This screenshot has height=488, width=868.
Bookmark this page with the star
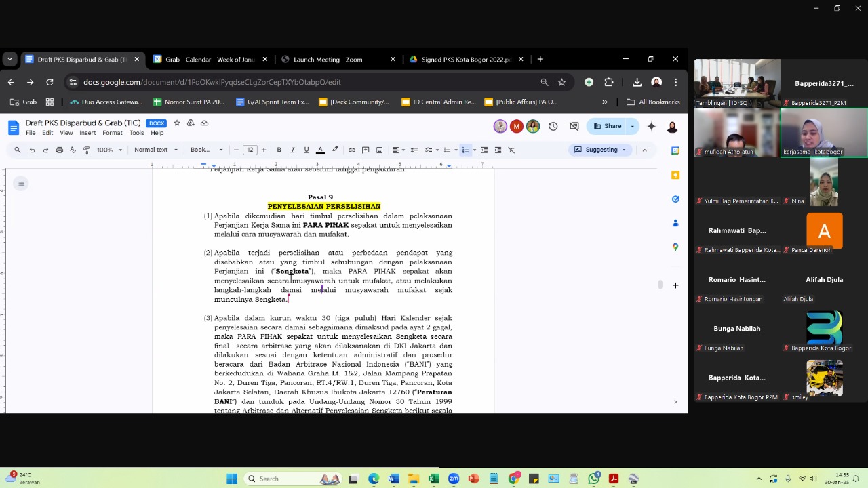point(561,82)
